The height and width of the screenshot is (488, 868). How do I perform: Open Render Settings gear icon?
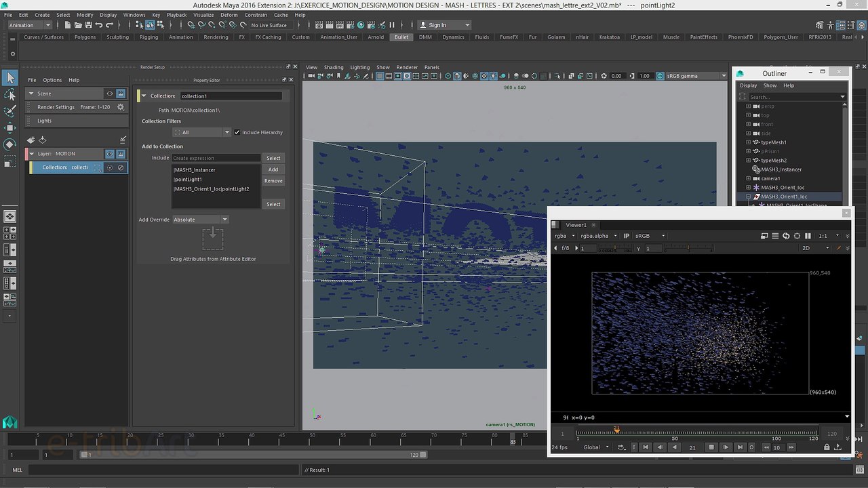coord(121,107)
